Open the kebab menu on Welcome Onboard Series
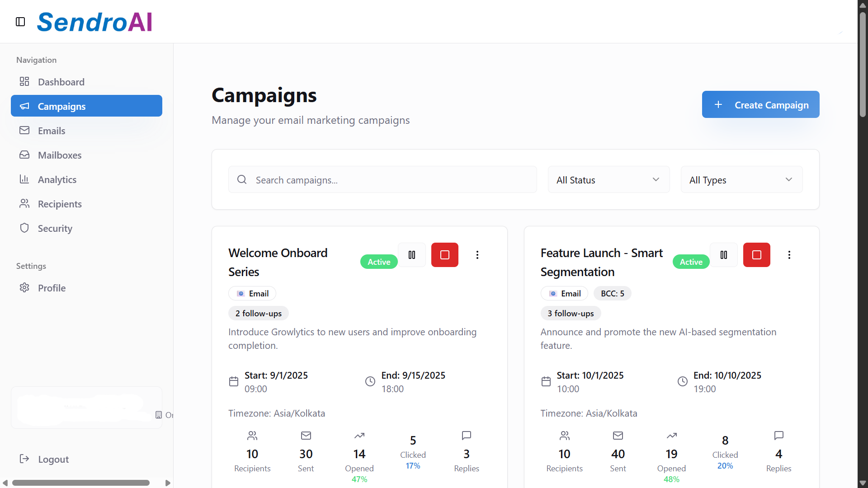This screenshot has height=488, width=868. pos(477,255)
